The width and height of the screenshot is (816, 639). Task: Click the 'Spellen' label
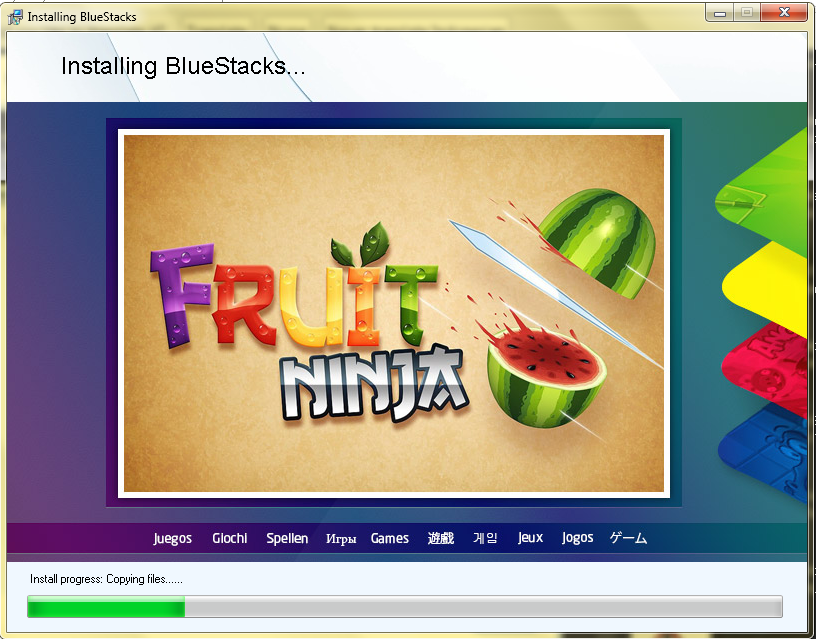pos(287,539)
